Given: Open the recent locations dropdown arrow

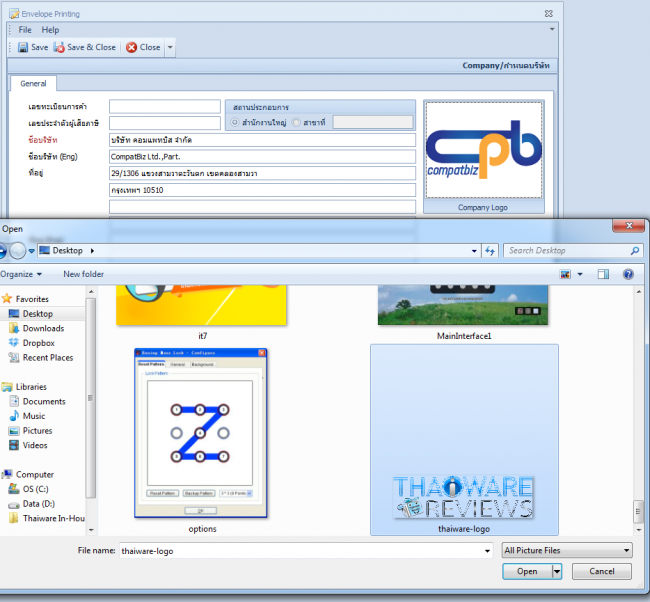Looking at the screenshot, I should (x=32, y=251).
